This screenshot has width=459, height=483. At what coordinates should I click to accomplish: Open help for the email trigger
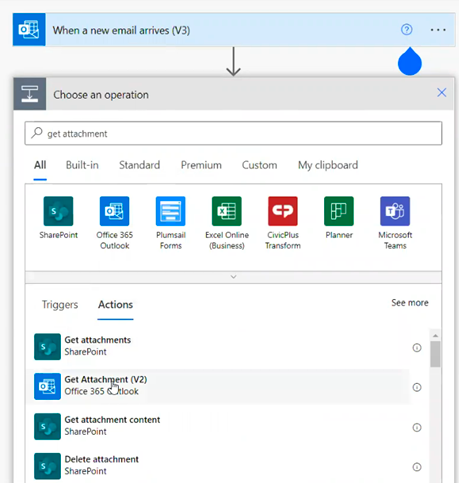(406, 30)
